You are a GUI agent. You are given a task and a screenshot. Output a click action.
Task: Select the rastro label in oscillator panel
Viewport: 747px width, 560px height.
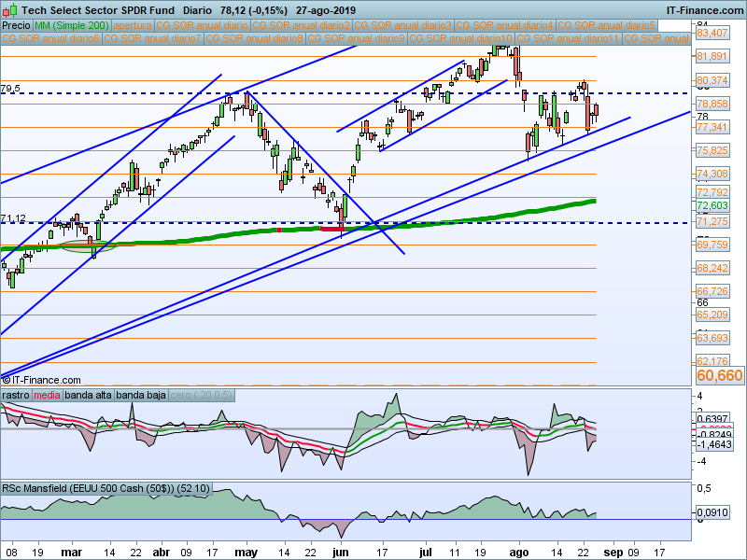pyautogui.click(x=16, y=395)
